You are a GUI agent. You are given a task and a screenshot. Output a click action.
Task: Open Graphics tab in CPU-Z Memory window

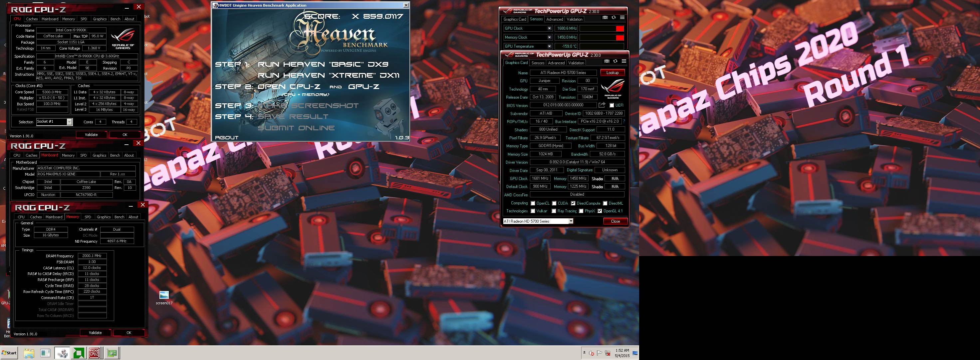pos(104,217)
